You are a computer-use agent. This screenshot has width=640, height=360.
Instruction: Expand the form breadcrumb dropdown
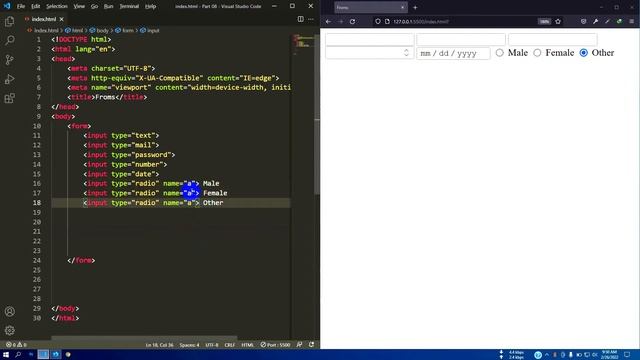124,30
